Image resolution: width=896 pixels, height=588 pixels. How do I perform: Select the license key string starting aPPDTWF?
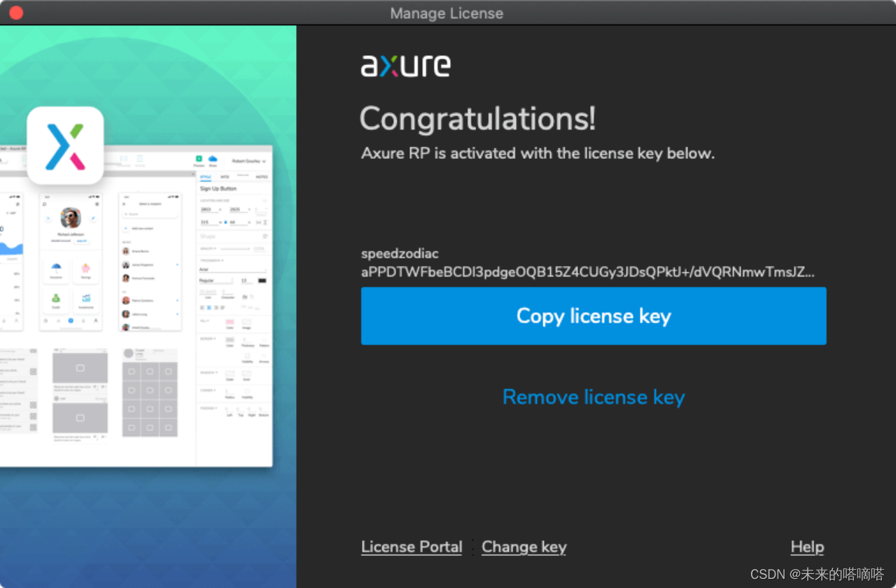pyautogui.click(x=588, y=272)
